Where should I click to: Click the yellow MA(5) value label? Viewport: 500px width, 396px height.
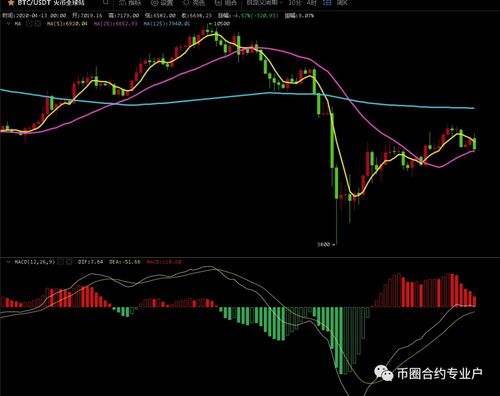(67, 24)
